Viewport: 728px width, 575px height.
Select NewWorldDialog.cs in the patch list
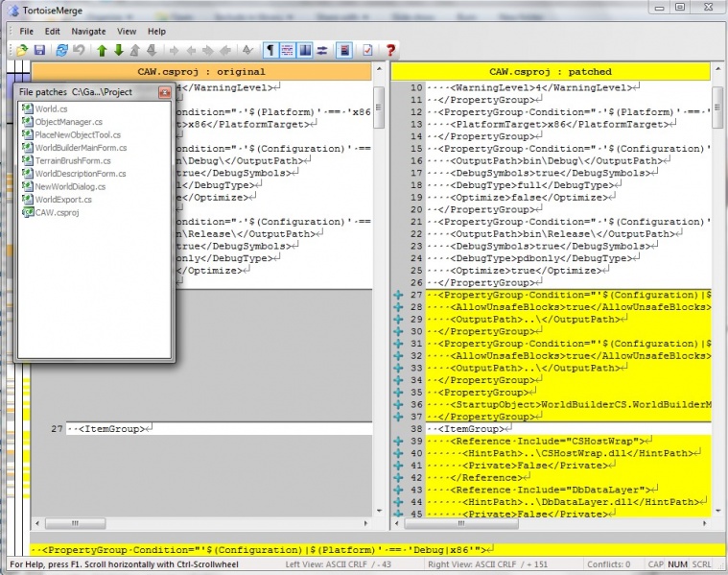tap(70, 186)
